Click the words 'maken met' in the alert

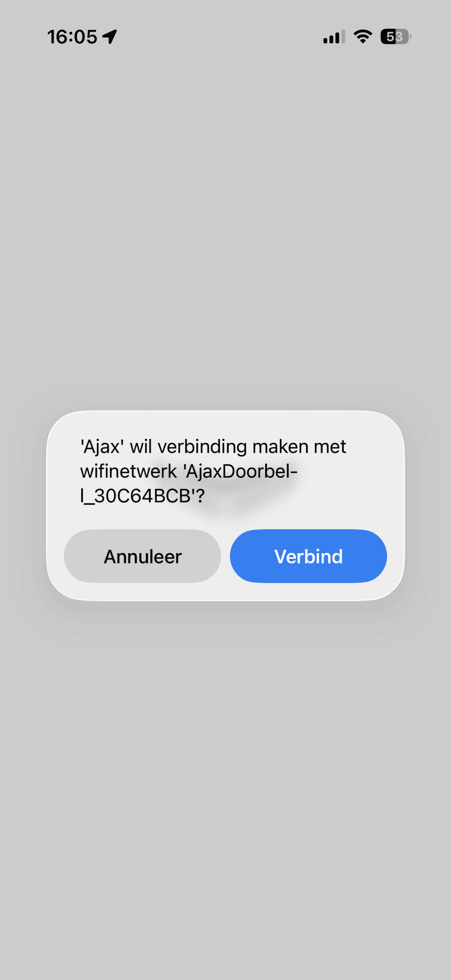299,447
